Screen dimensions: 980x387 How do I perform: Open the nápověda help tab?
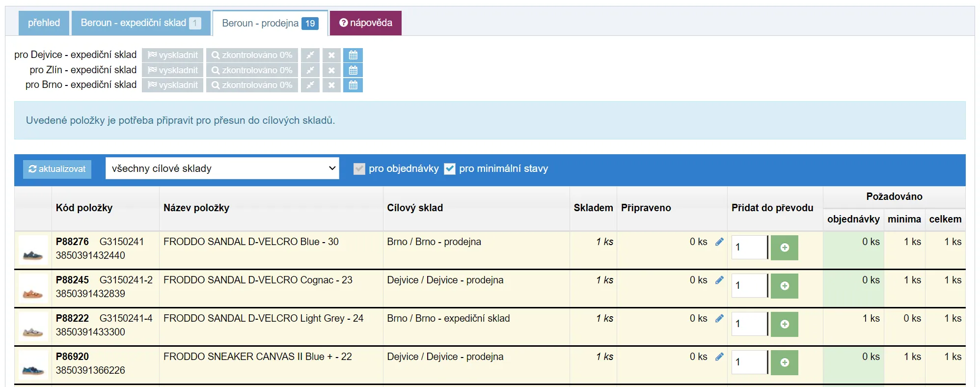(366, 23)
